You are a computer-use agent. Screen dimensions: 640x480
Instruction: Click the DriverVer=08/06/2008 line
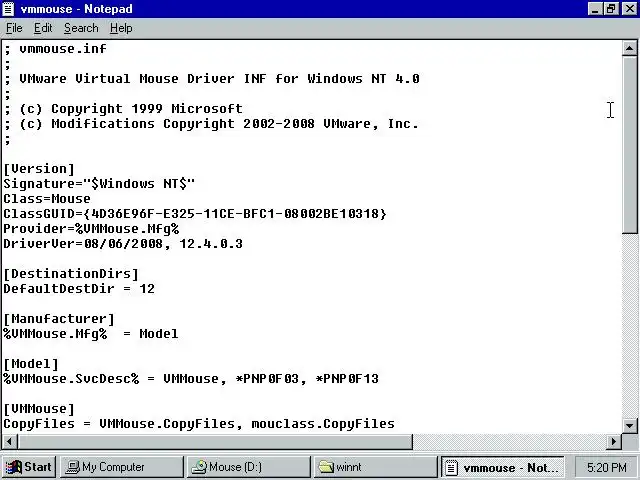point(123,244)
